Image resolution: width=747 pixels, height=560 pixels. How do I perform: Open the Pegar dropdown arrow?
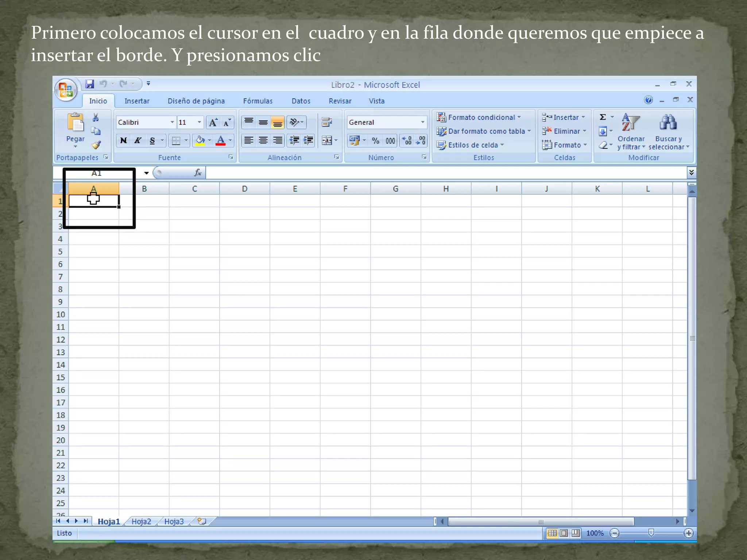76,147
